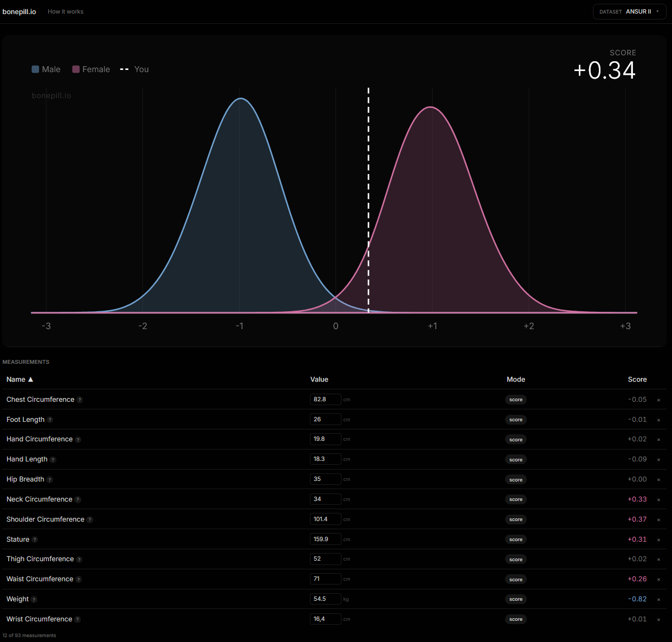Sort by the Name column header arrow

[30, 380]
